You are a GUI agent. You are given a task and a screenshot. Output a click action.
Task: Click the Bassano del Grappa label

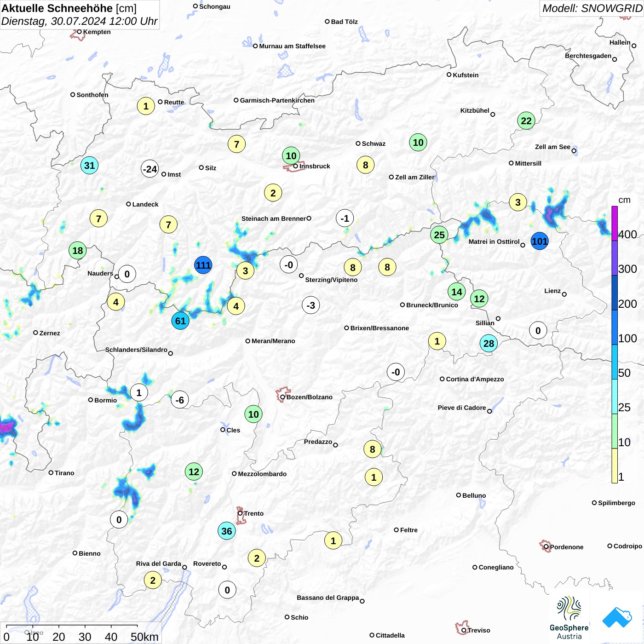coord(328,598)
